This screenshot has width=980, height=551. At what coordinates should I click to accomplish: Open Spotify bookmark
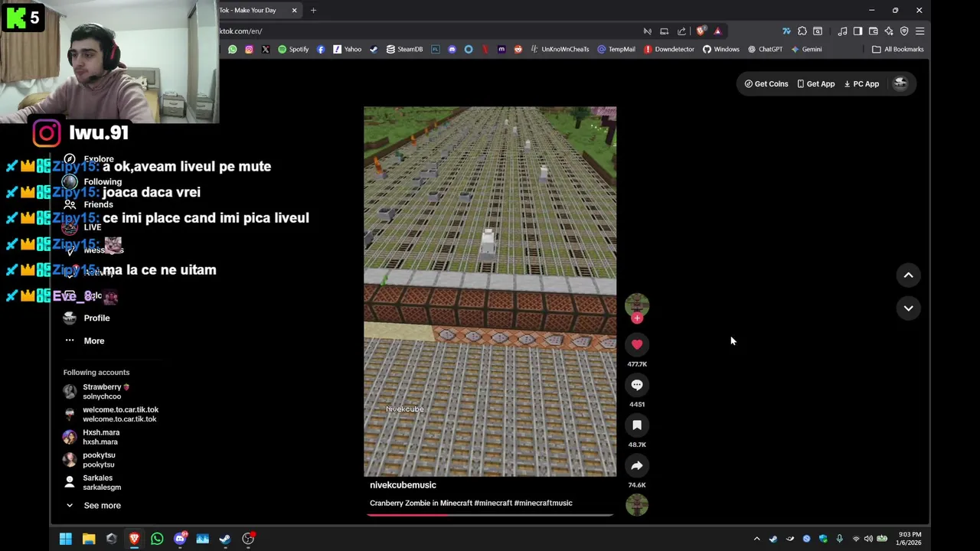click(x=293, y=49)
